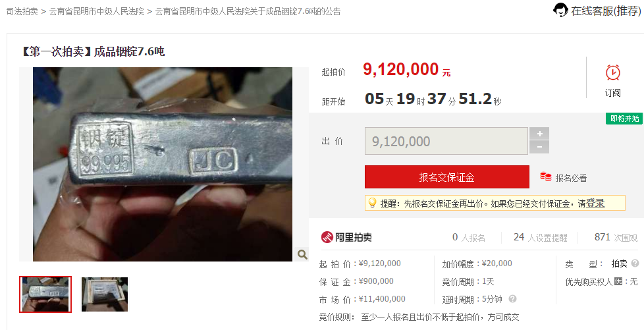This screenshot has width=644, height=330.
Task: Select the first ingot thumbnail
Action: 45,294
